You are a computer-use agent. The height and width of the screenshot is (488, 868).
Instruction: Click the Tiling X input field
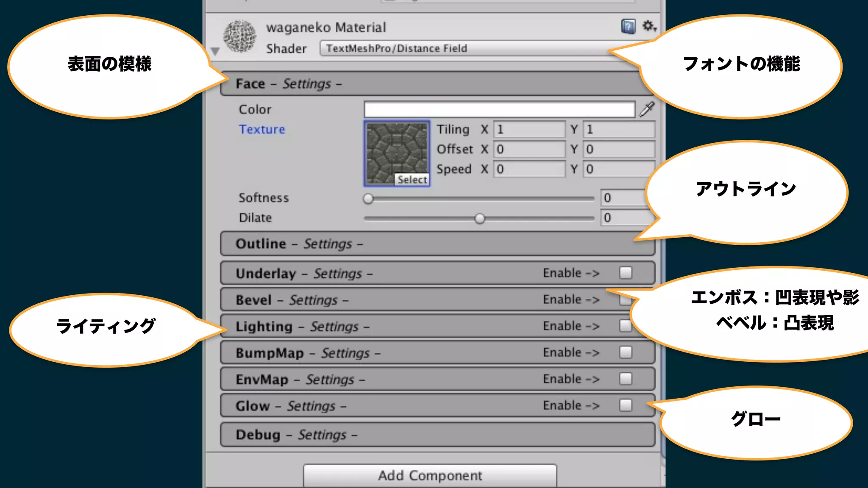pos(529,130)
